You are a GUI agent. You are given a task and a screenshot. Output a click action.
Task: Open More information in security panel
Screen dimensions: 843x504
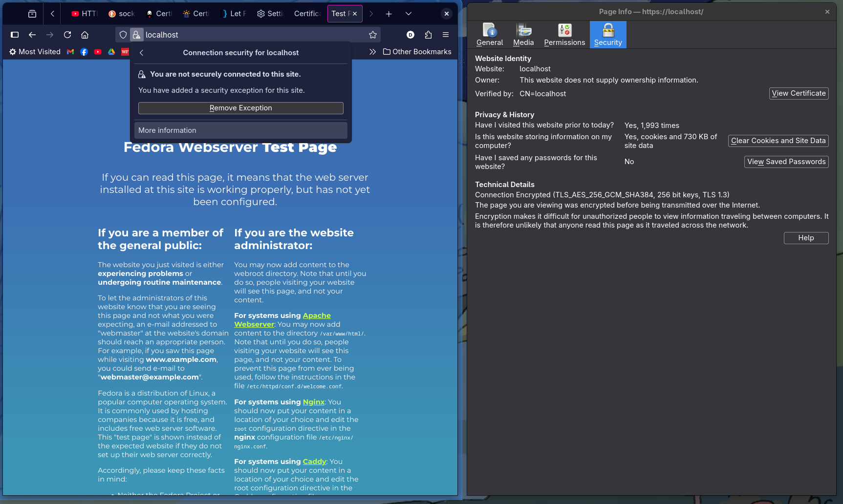241,130
